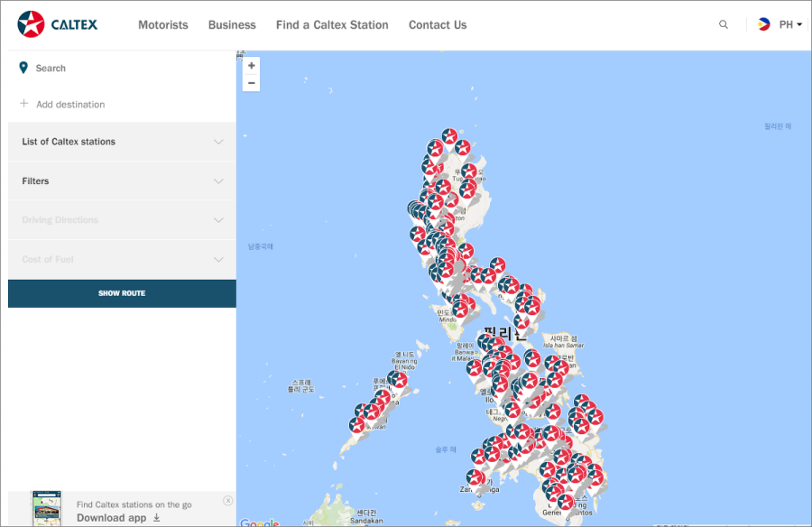Click the location pin icon beside Search
Screen dimensions: 812x527
pyautogui.click(x=23, y=68)
